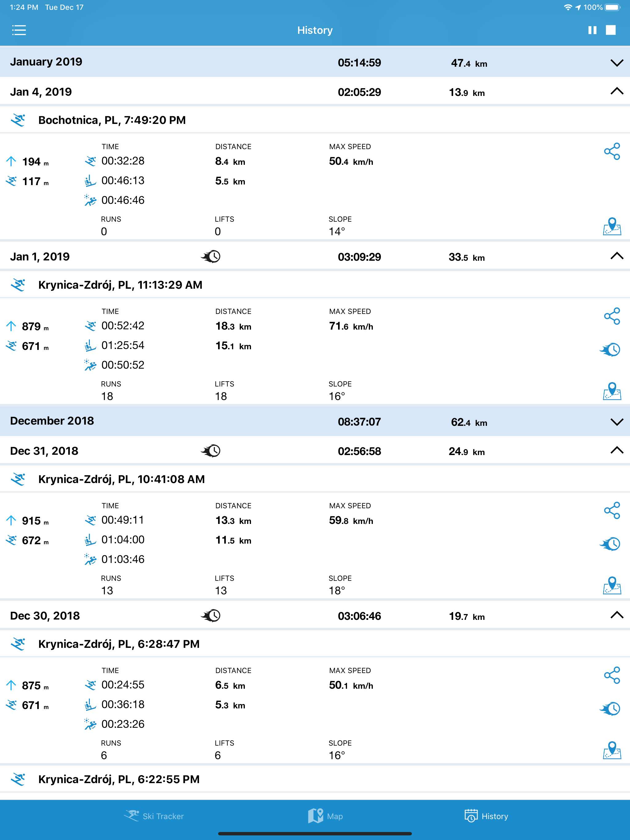Switch to the Ski Tracker tab
Viewport: 630px width, 840px height.
(154, 816)
